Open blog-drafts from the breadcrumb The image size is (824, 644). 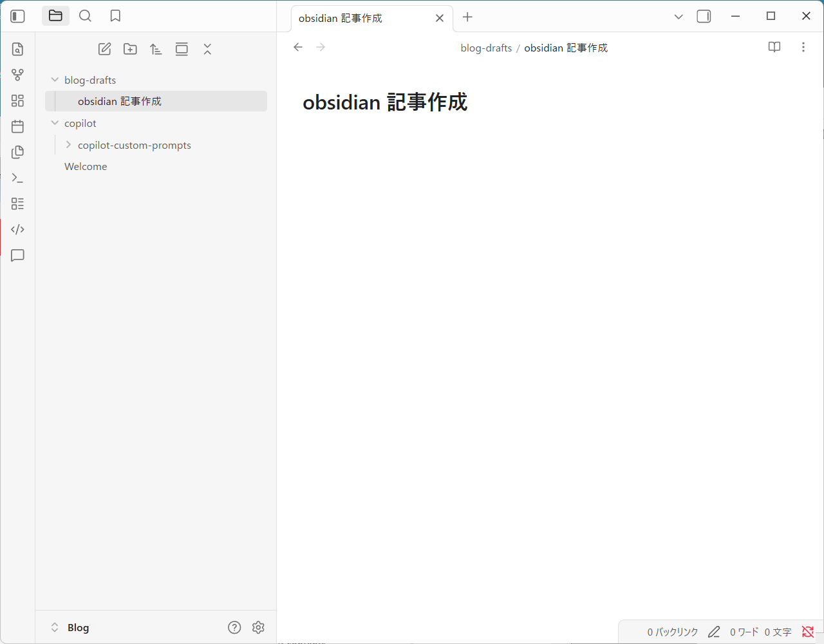[485, 47]
